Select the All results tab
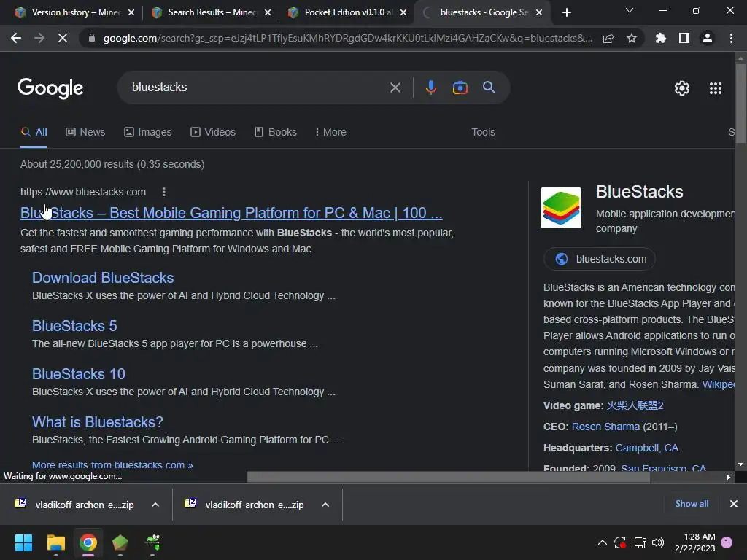The image size is (747, 560). pyautogui.click(x=34, y=132)
